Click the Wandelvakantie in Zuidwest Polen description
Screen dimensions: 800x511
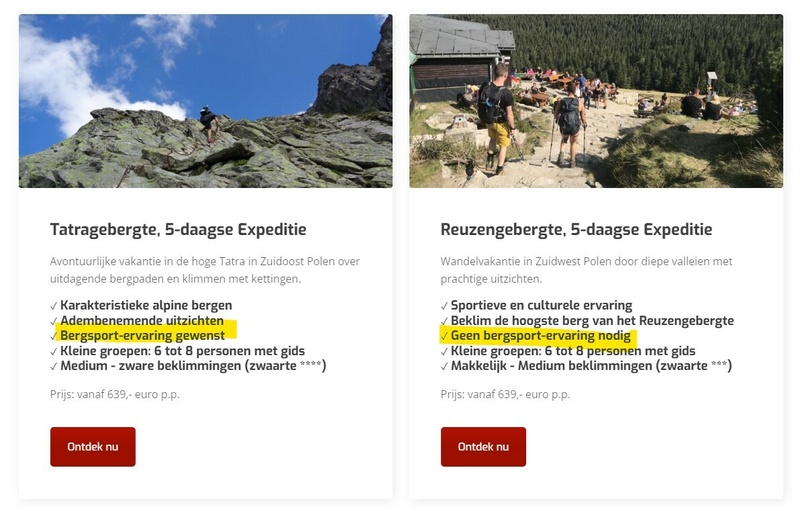pos(586,270)
